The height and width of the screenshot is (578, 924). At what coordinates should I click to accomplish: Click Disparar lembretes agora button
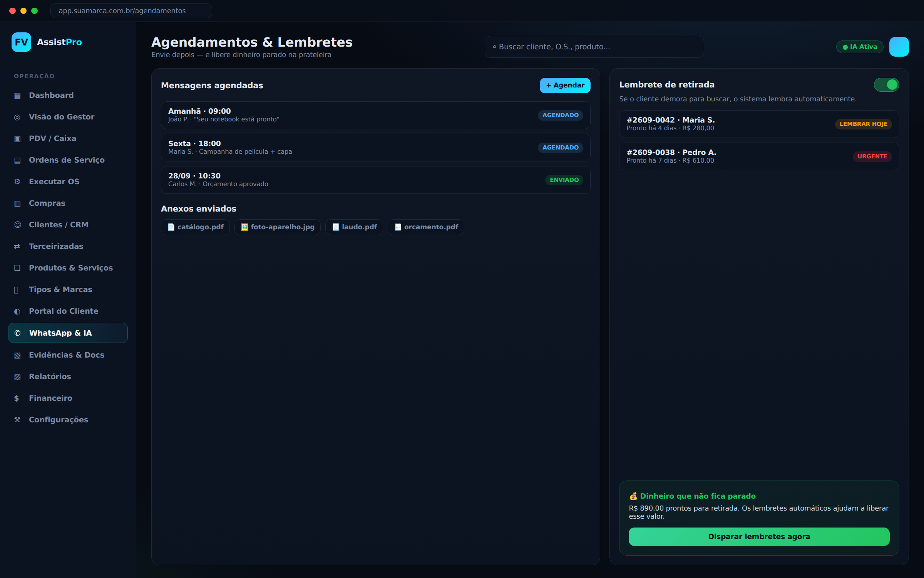click(759, 536)
